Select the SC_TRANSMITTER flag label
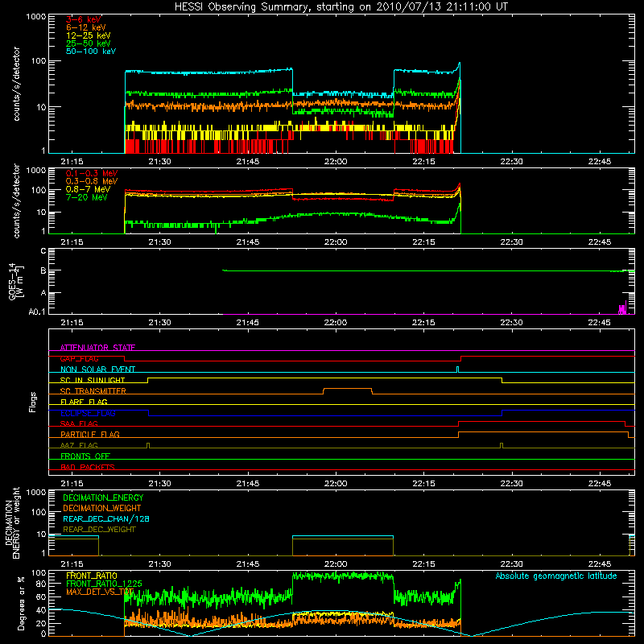The image size is (644, 644). point(93,391)
